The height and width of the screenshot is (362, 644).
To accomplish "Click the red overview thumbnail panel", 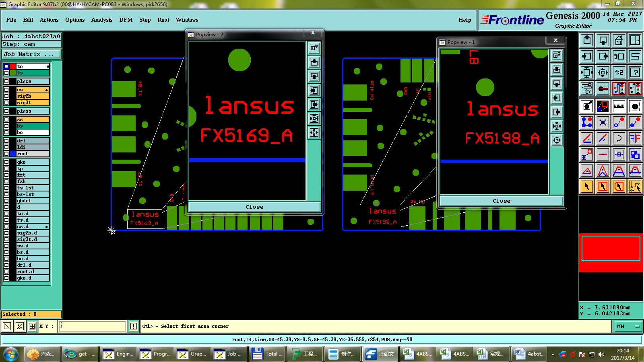I will (611, 253).
